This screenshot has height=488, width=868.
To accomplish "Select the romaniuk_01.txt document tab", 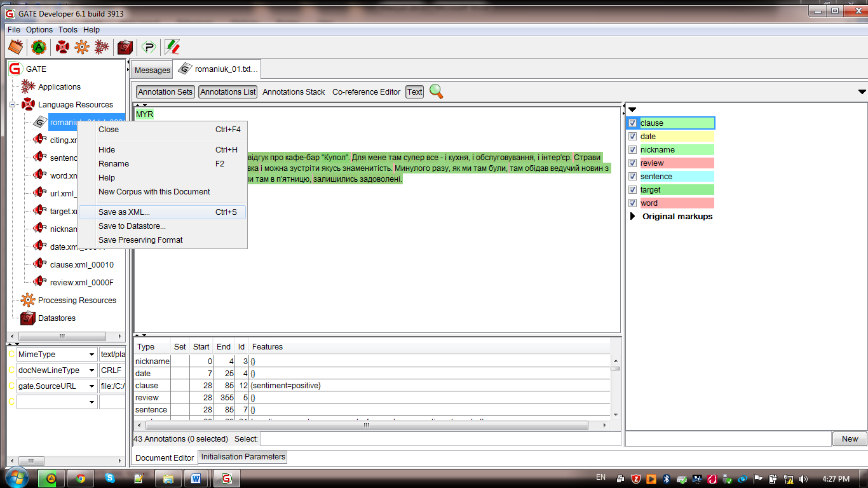I will pyautogui.click(x=216, y=69).
